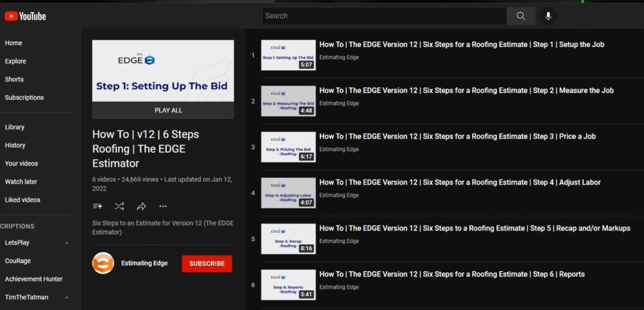Click Estimating Edge under Step 1 video
The width and height of the screenshot is (644, 310).
(339, 57)
